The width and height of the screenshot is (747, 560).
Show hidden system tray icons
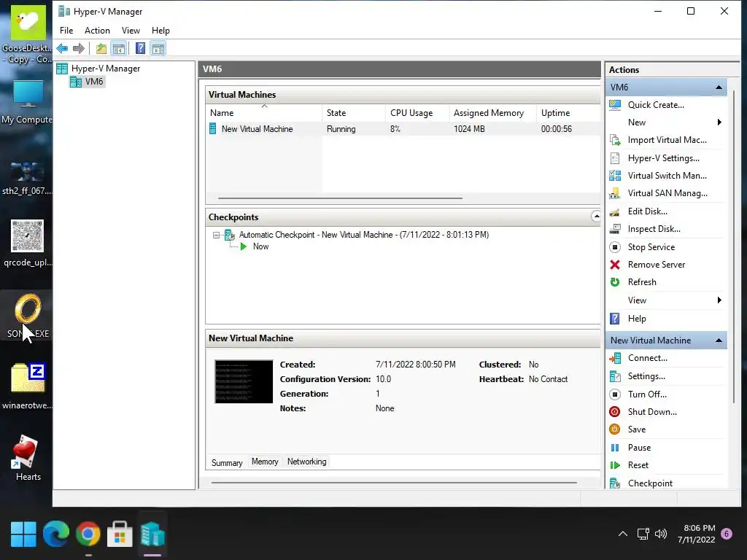tap(623, 534)
